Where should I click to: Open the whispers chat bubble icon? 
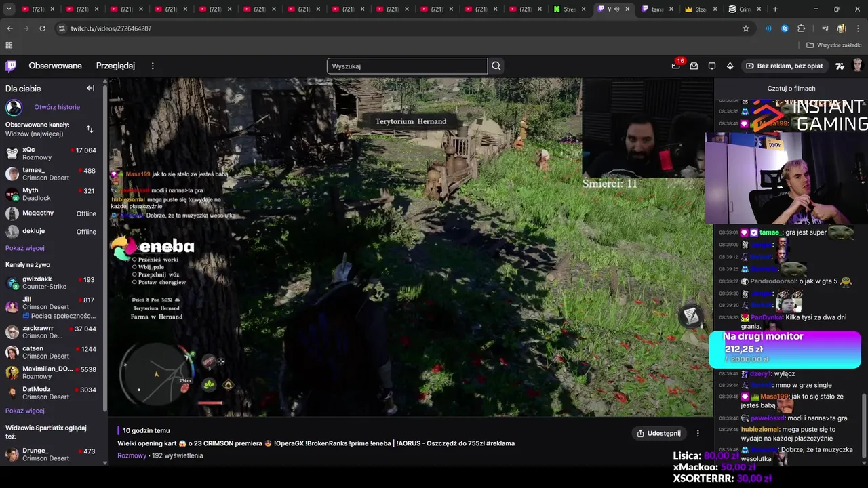pyautogui.click(x=712, y=66)
